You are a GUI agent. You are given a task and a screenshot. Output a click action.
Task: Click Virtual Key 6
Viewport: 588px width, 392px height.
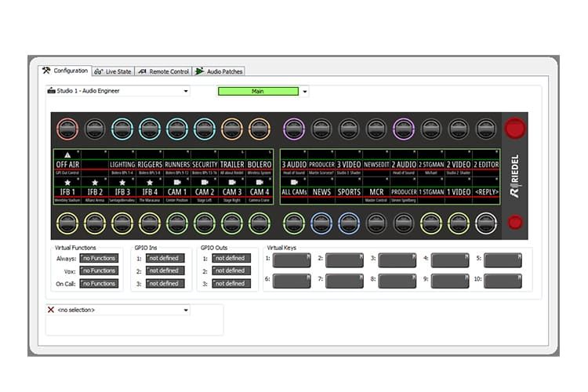pyautogui.click(x=292, y=281)
